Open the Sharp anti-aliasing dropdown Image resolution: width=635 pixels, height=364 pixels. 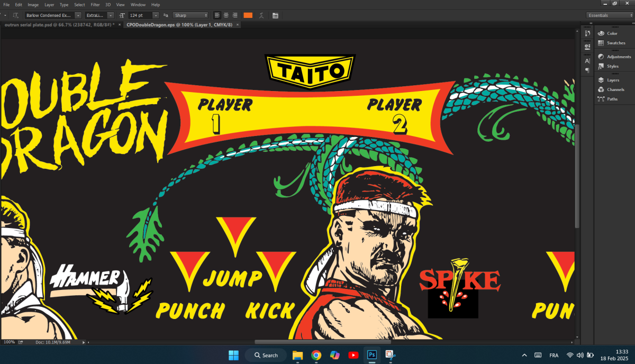click(191, 15)
